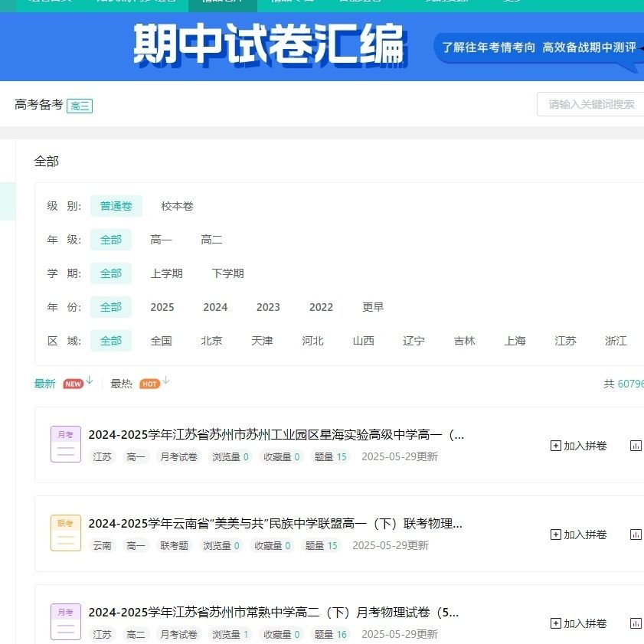Click the NEW badge next to 最新

click(x=73, y=384)
